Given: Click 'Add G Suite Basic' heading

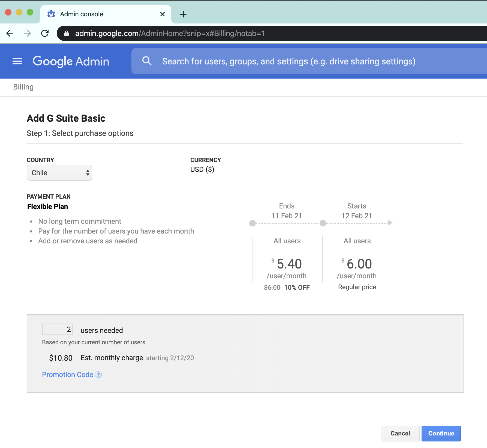Looking at the screenshot, I should click(66, 118).
